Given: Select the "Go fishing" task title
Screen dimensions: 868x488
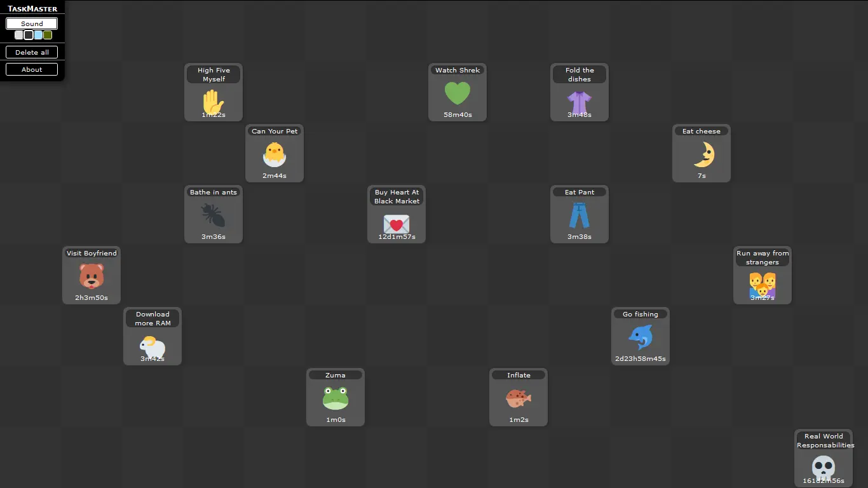Looking at the screenshot, I should coord(641,314).
